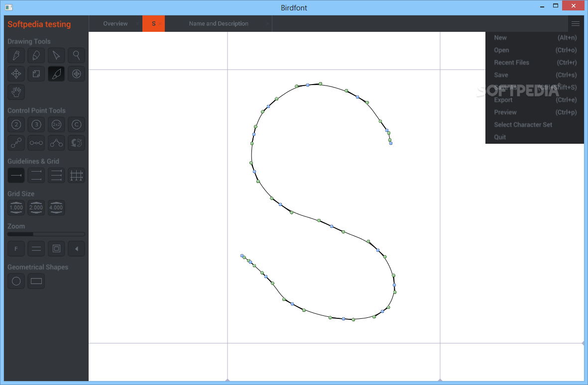
Task: Pick the hand pan tool
Action: coord(16,92)
